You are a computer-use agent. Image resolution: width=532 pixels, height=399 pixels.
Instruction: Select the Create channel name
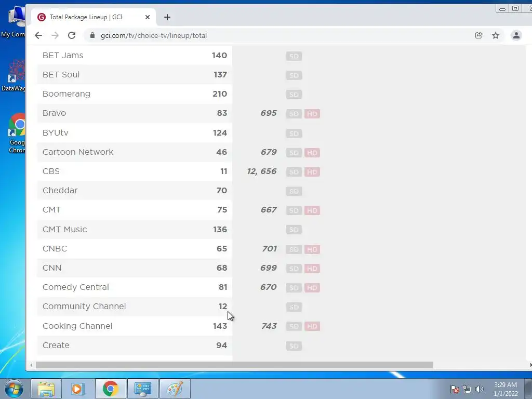tap(56, 345)
